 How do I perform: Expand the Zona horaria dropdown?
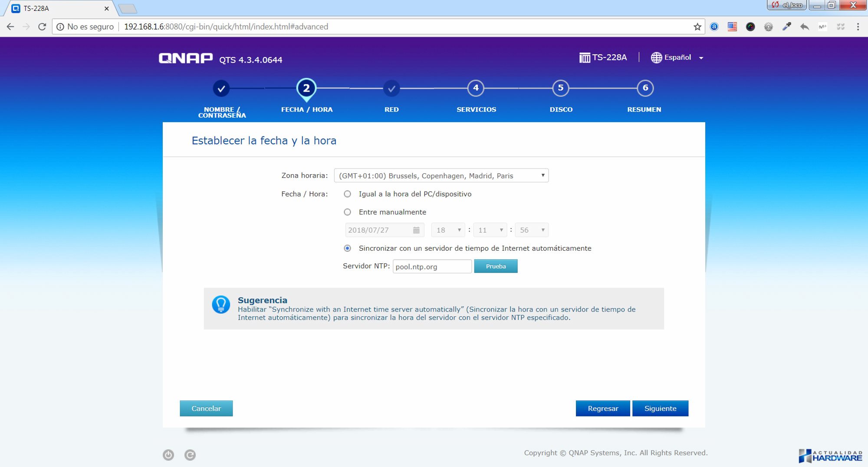pyautogui.click(x=441, y=176)
